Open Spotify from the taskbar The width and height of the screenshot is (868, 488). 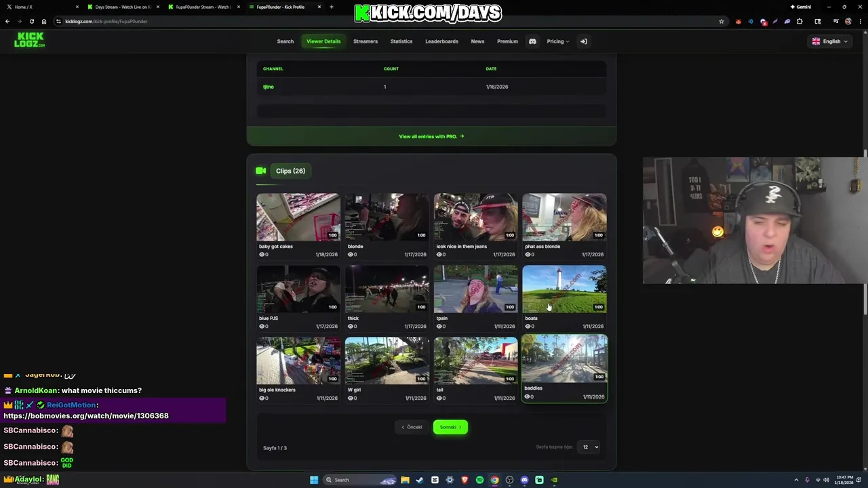pos(479,480)
